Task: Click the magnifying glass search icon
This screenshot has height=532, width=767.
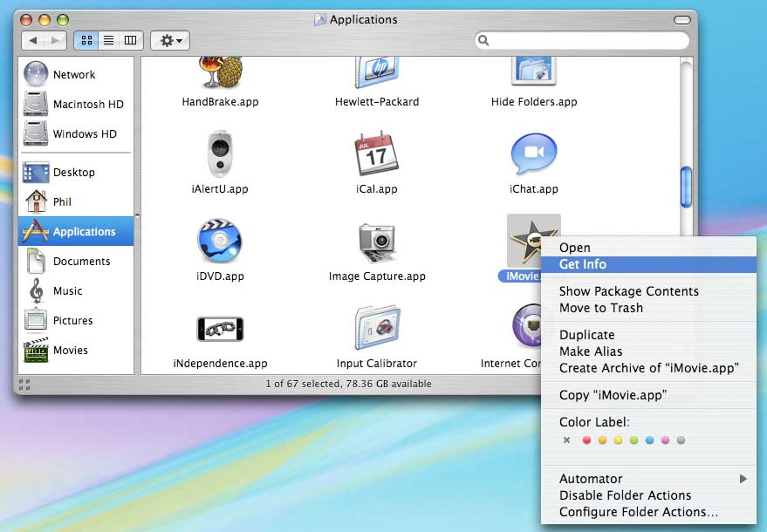Action: pos(483,40)
